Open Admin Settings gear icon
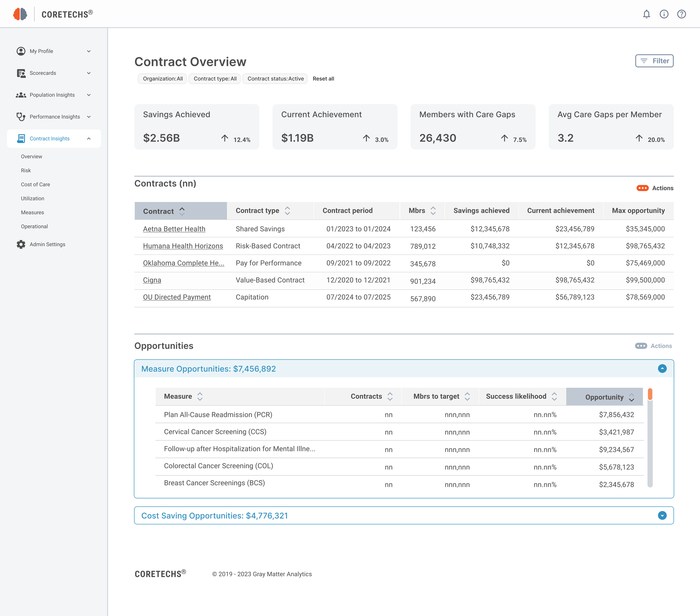700x616 pixels. click(x=21, y=244)
